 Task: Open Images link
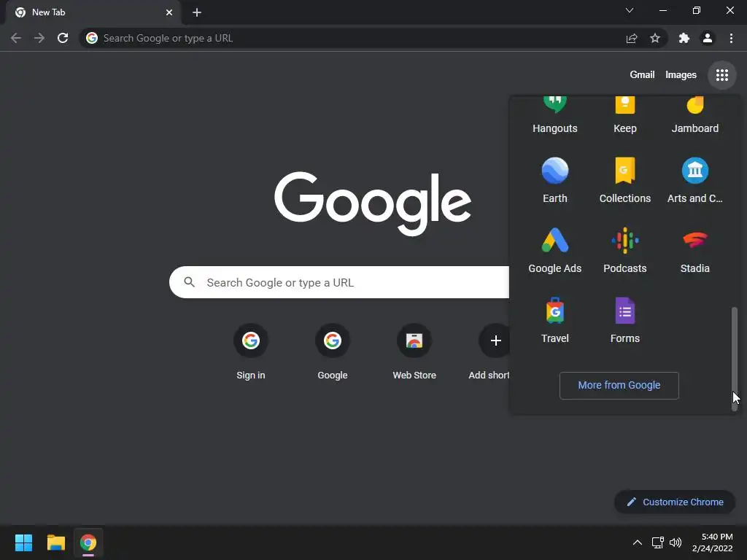(681, 75)
